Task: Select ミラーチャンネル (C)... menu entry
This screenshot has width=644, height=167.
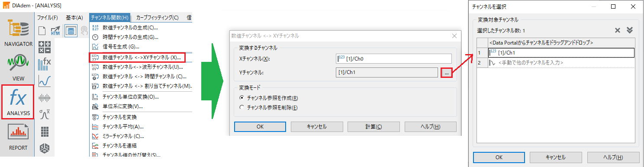Action: pos(141,136)
